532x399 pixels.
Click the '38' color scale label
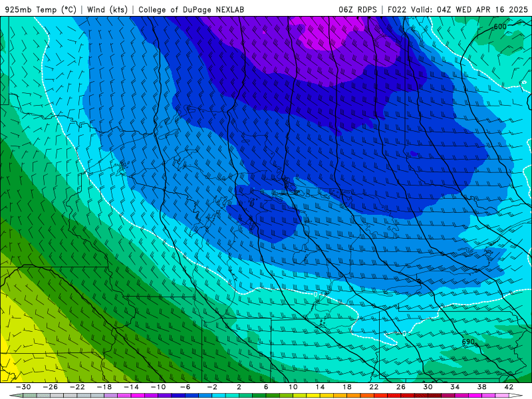[x=481, y=387]
